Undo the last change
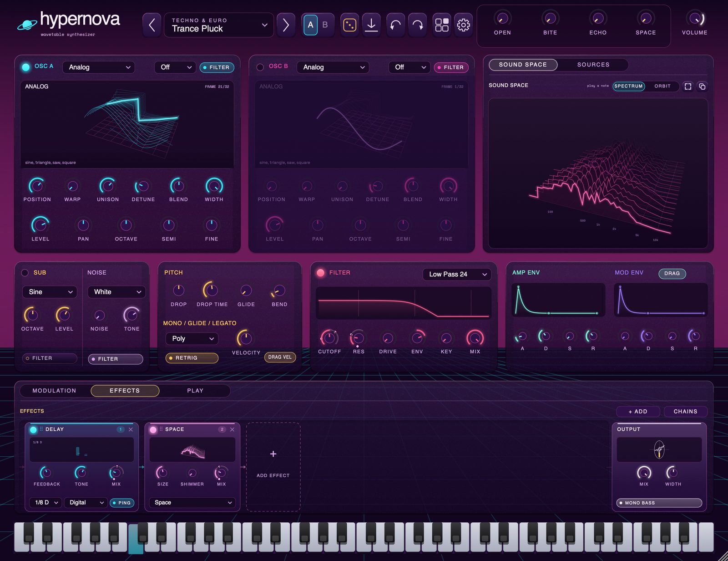The image size is (728, 561). [x=395, y=25]
